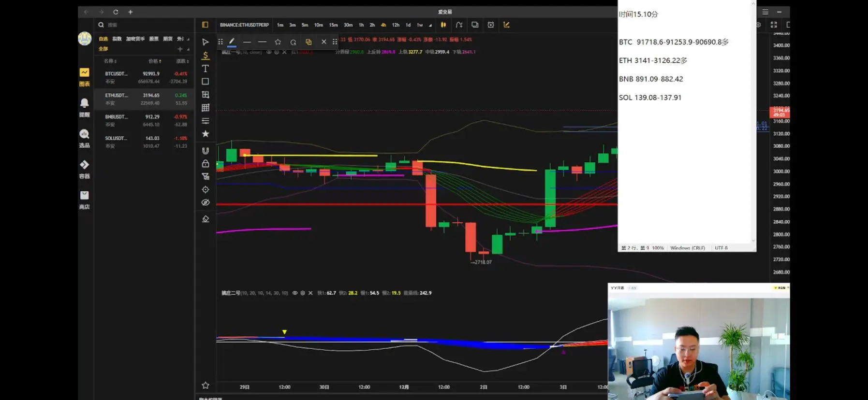Sort watchlist by 涨跌 column
Screen dimensions: 868x400
click(182, 61)
